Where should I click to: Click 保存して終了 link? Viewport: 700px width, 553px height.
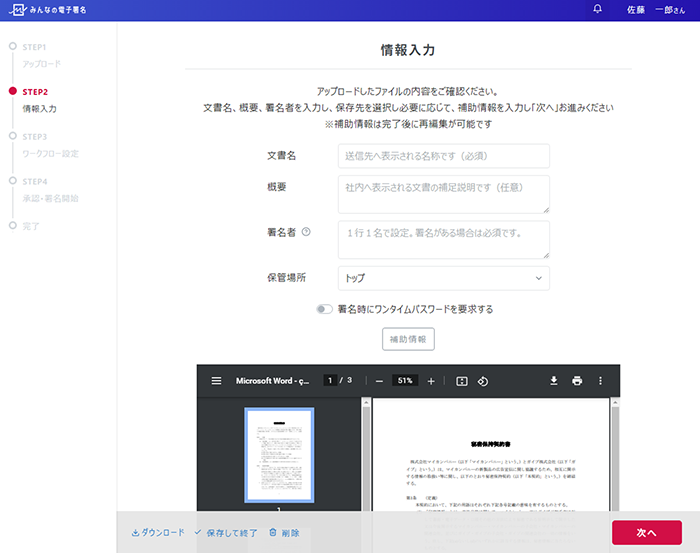click(x=226, y=533)
